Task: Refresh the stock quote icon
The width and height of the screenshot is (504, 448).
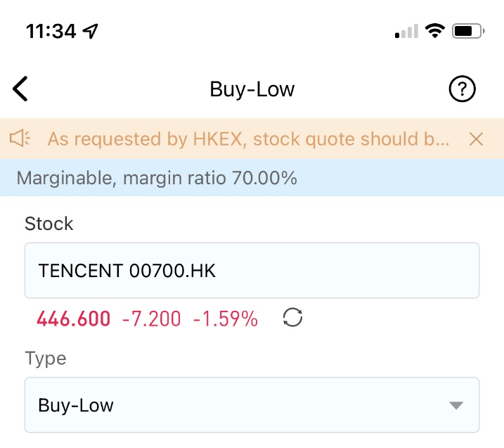Action: 292,317
